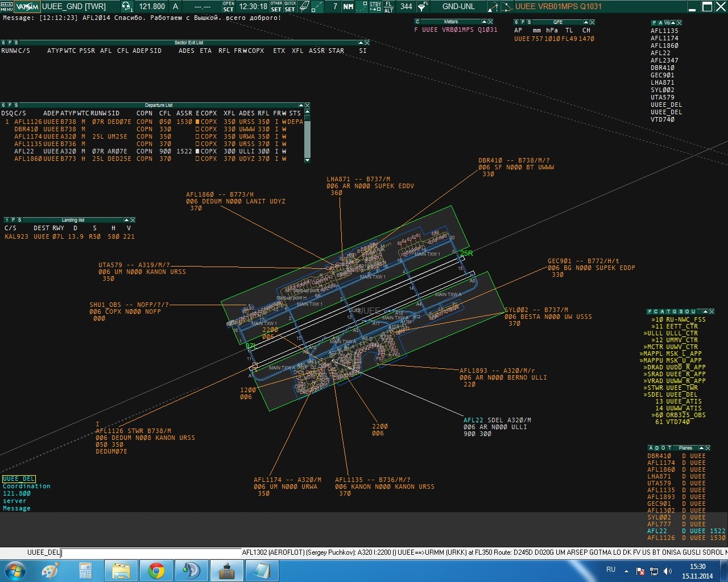Collapse the Sector Exit List panel arrow

tap(360, 43)
